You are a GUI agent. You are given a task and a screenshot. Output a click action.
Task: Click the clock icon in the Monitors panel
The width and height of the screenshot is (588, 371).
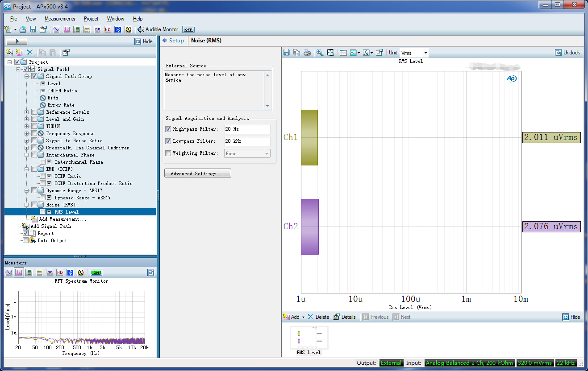pos(80,272)
